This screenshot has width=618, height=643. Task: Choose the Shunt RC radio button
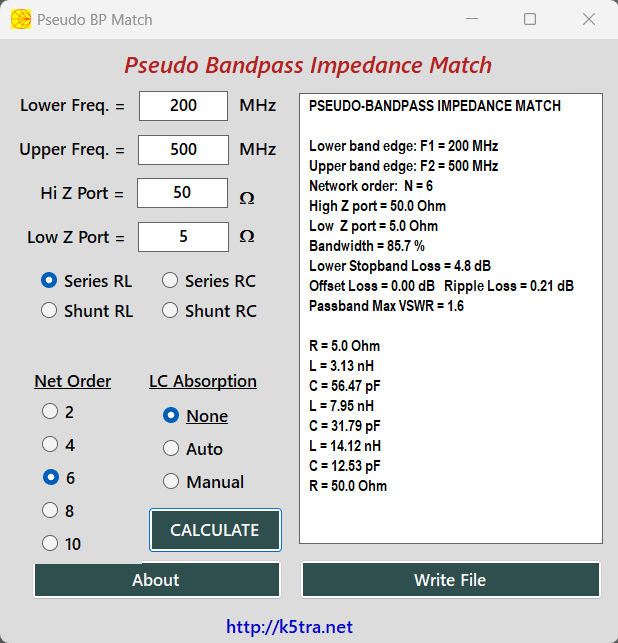(x=170, y=311)
